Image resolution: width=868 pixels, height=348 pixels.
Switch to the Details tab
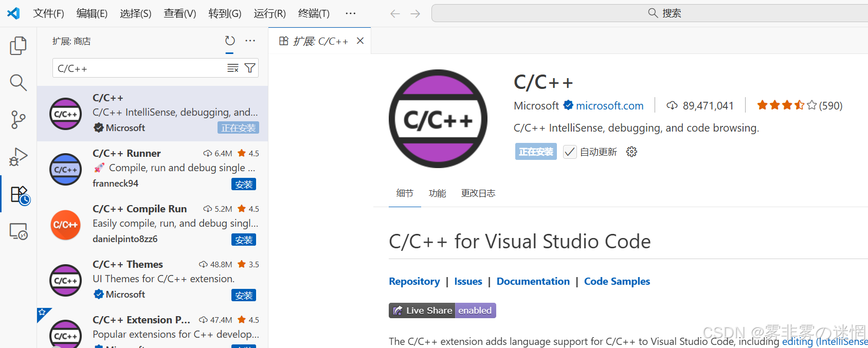click(x=405, y=193)
